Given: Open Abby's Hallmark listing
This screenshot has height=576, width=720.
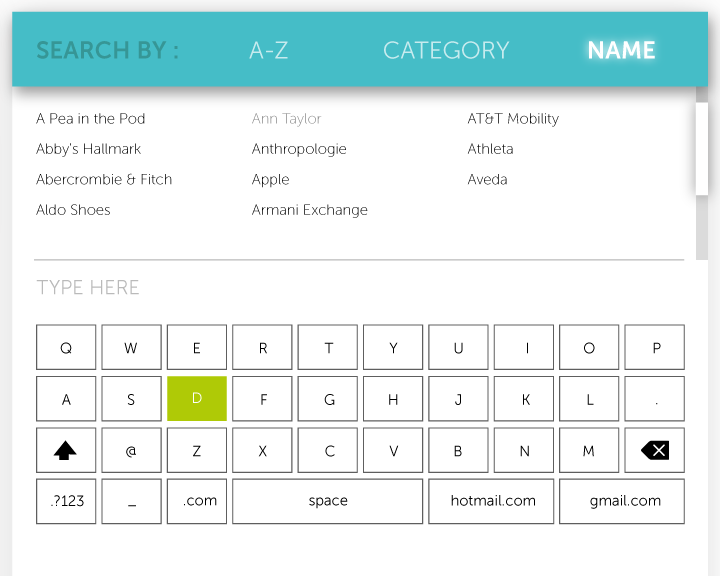Looking at the screenshot, I should click(x=88, y=149).
